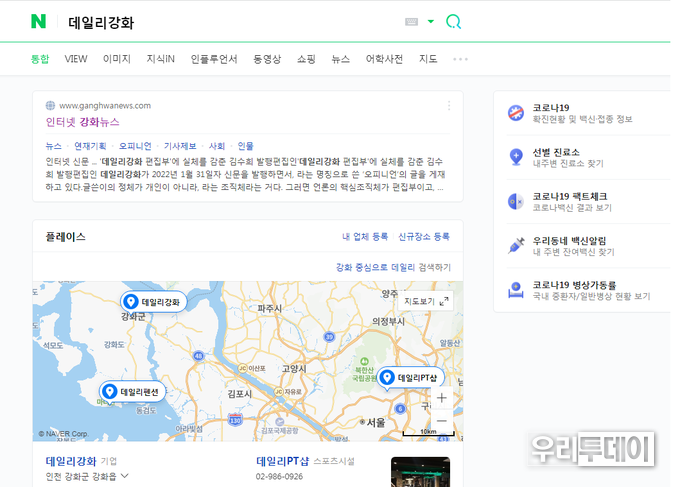
Task: Open the 인플루언서 tab
Action: pyautogui.click(x=214, y=59)
